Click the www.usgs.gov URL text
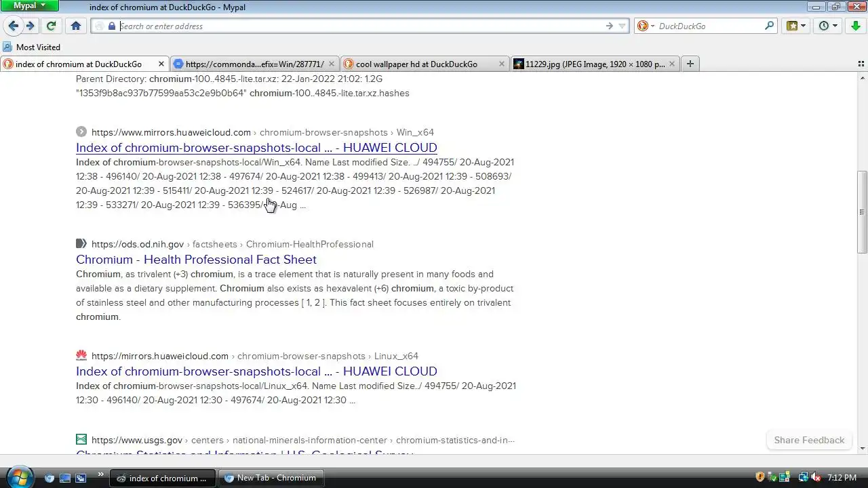The height and width of the screenshot is (488, 868). pos(137,440)
